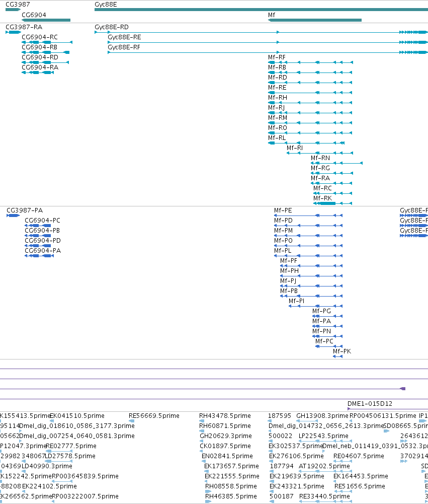
Task: Select the Mf-PI protein feature
Action: 316,306
